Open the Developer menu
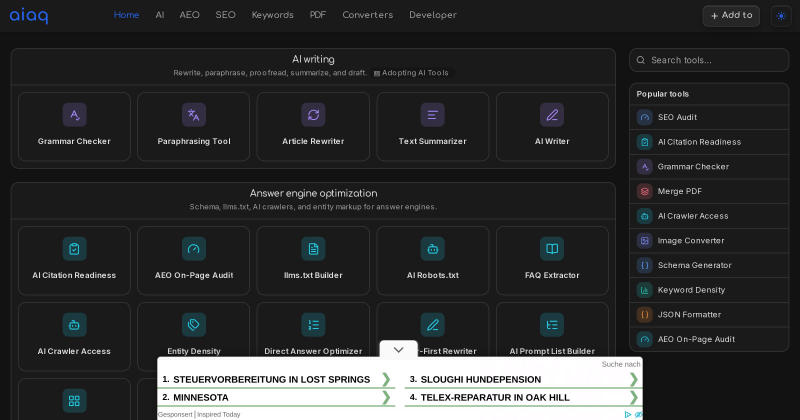Screen dimensions: 800x420 (433, 15)
